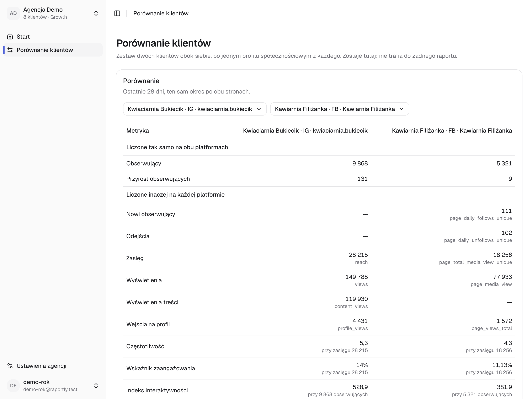
Task: Click the Przyrost obserwujących row label
Action: pyautogui.click(x=158, y=179)
